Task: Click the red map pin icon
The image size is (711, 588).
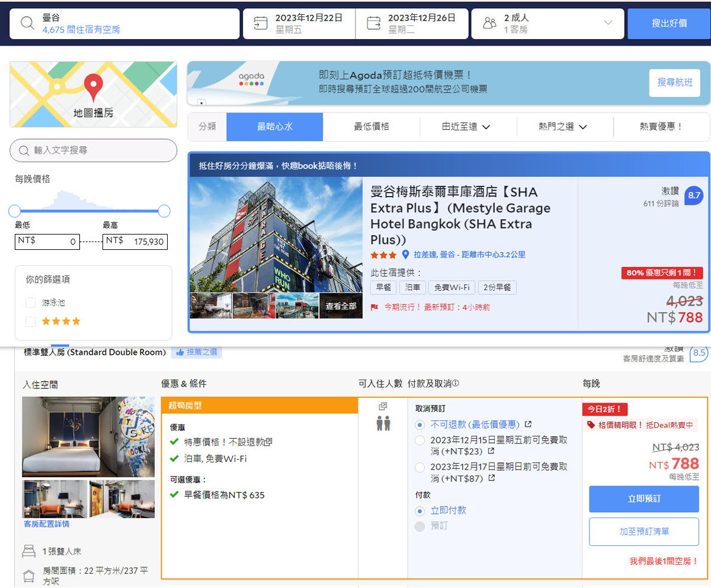Action: 93,87
